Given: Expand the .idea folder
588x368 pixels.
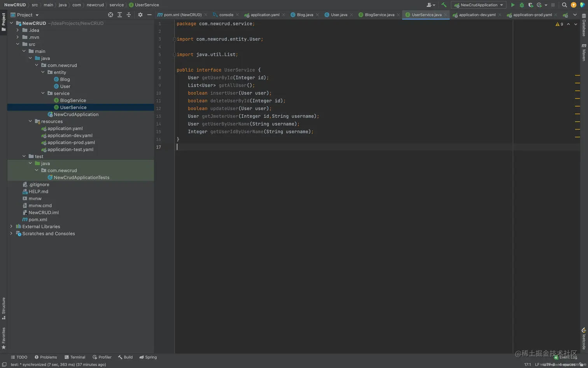Looking at the screenshot, I should click(x=17, y=30).
